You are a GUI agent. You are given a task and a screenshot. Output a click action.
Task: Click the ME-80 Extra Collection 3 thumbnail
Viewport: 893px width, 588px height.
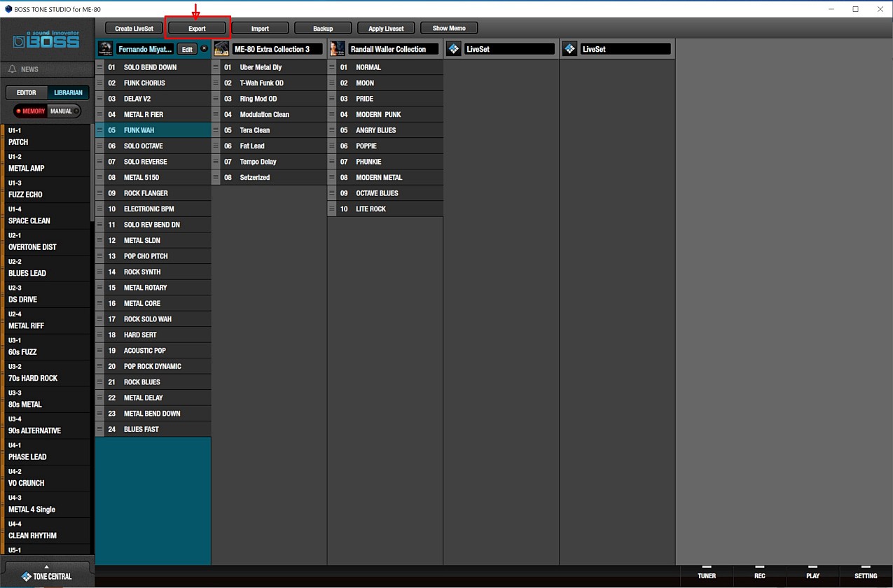point(221,49)
